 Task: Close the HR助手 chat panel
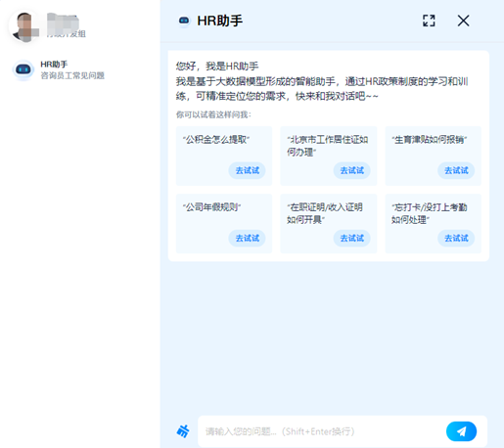click(x=463, y=21)
